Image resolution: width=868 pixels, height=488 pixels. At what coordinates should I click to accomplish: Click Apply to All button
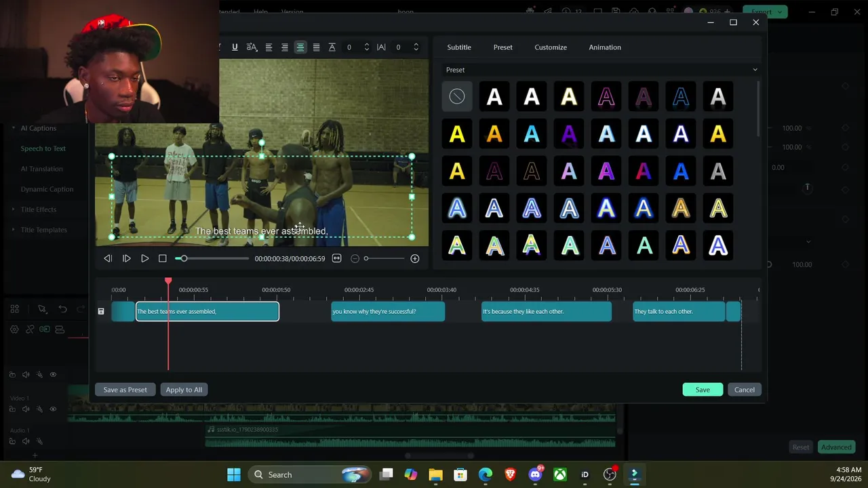coord(184,390)
